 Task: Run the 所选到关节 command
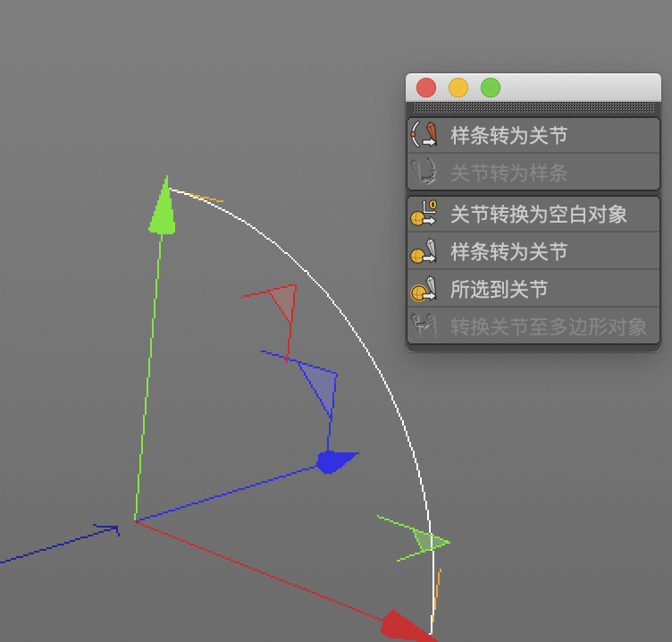533,289
